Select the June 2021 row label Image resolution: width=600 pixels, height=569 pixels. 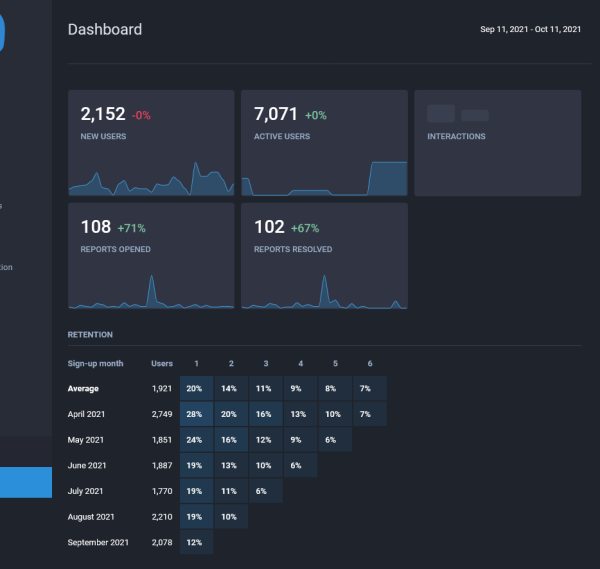pos(87,465)
